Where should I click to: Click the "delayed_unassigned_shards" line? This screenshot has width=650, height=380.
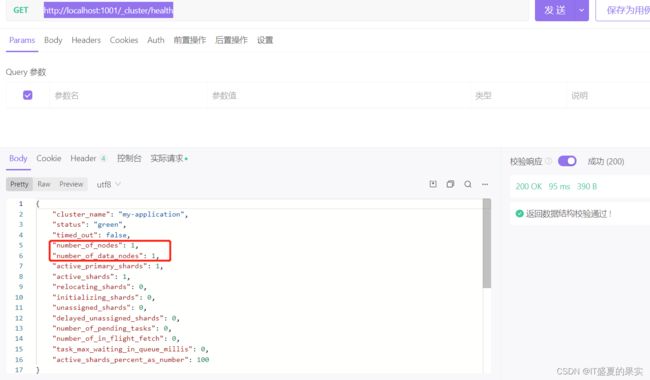coord(116,318)
